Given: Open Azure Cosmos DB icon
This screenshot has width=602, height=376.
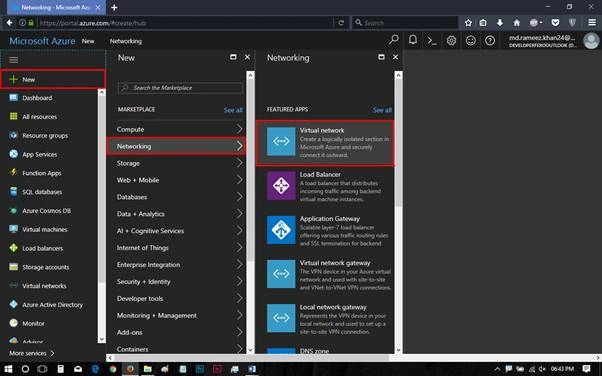Looking at the screenshot, I should click(13, 210).
